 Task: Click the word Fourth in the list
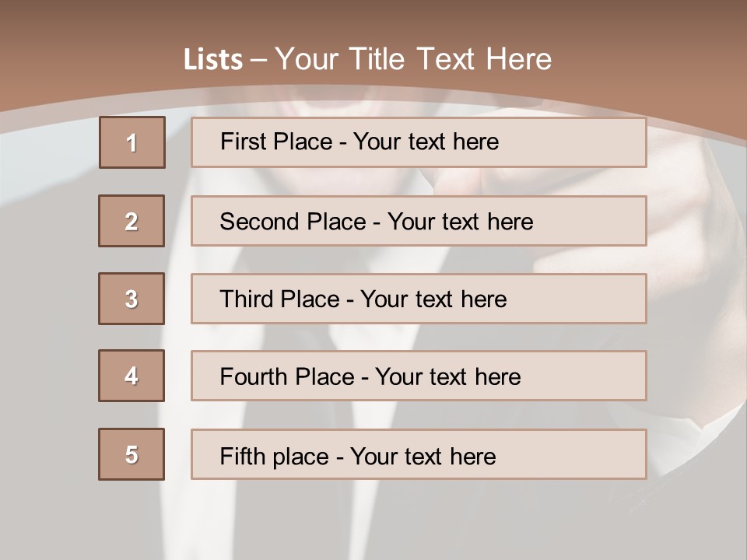[x=254, y=376]
